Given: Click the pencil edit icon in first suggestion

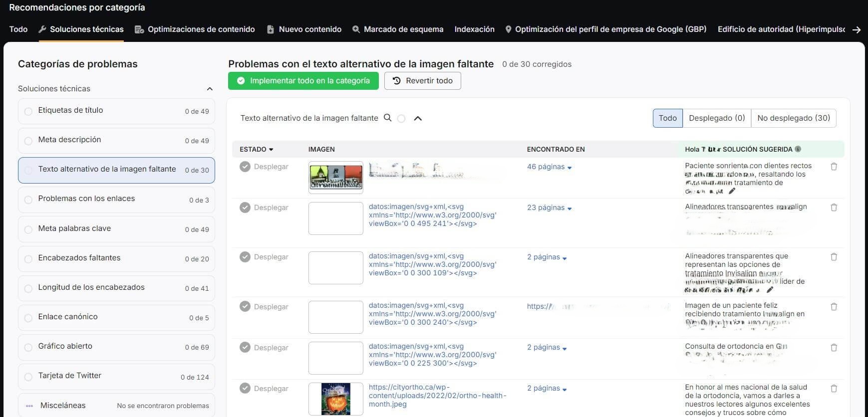Looking at the screenshot, I should 732,191.
